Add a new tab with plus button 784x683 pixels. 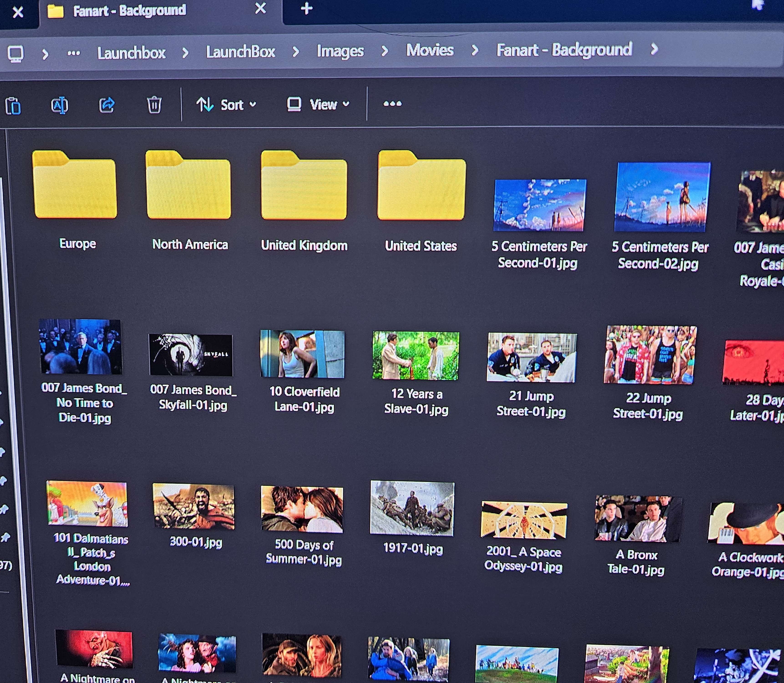(307, 8)
